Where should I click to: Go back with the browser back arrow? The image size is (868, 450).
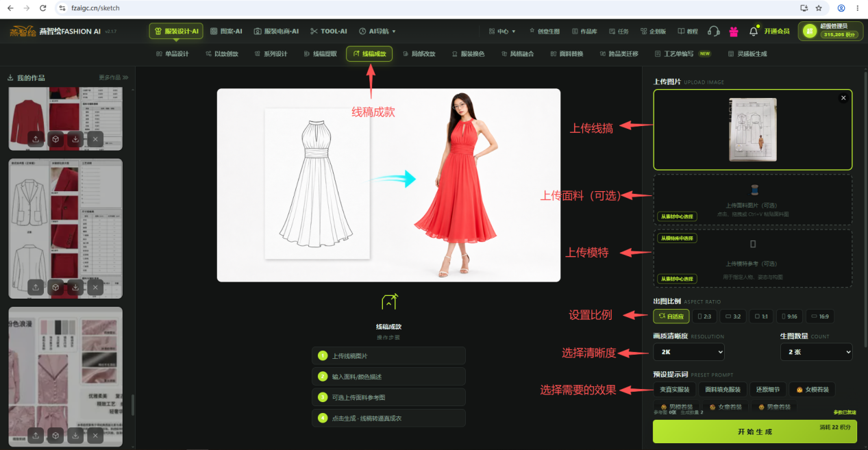tap(10, 8)
